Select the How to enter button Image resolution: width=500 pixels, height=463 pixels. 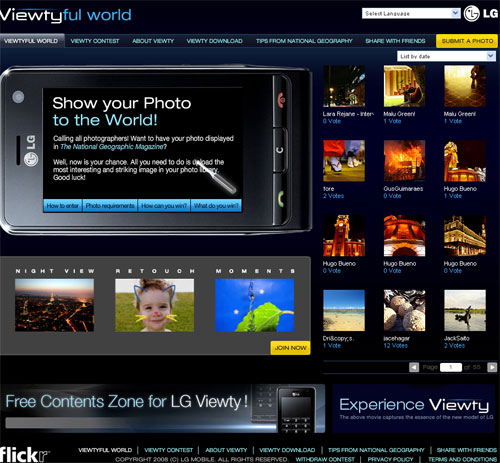point(63,206)
